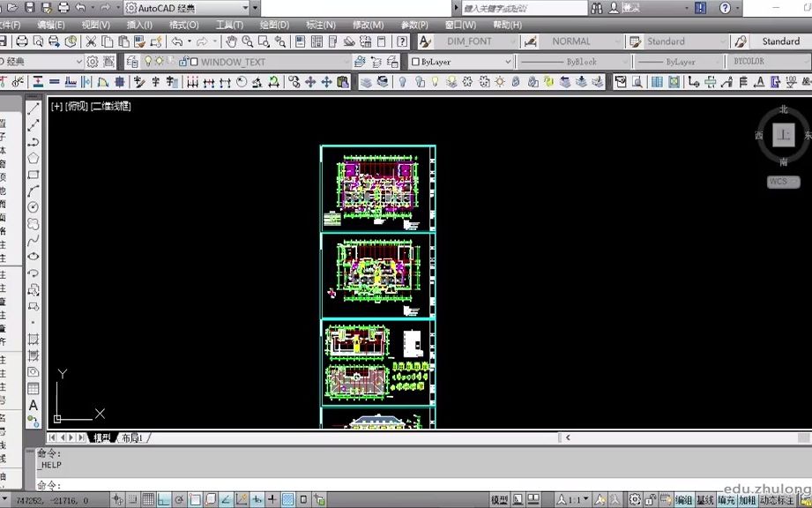Select the Line drawing tool
Screen dimensions: 812x508
coord(34,108)
